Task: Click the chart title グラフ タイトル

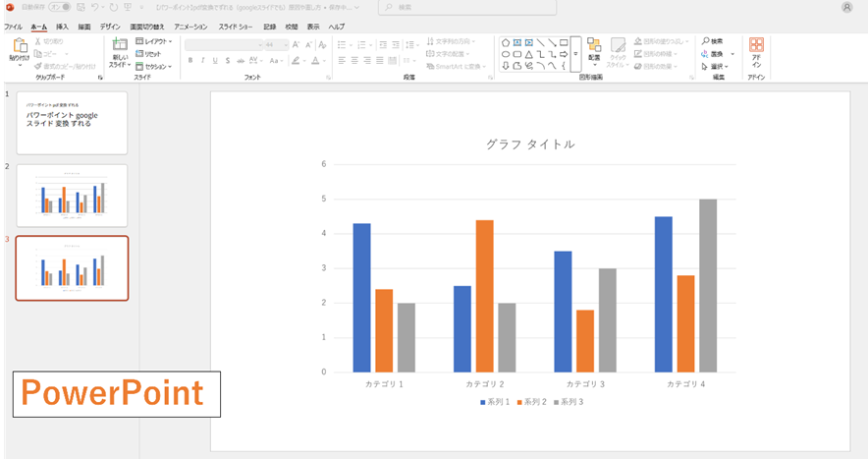Action: click(x=530, y=144)
